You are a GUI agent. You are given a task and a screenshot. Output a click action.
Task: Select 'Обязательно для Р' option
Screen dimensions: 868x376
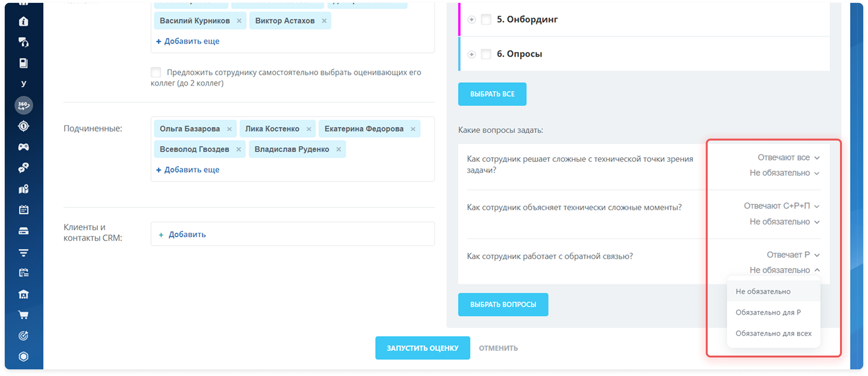pos(768,312)
